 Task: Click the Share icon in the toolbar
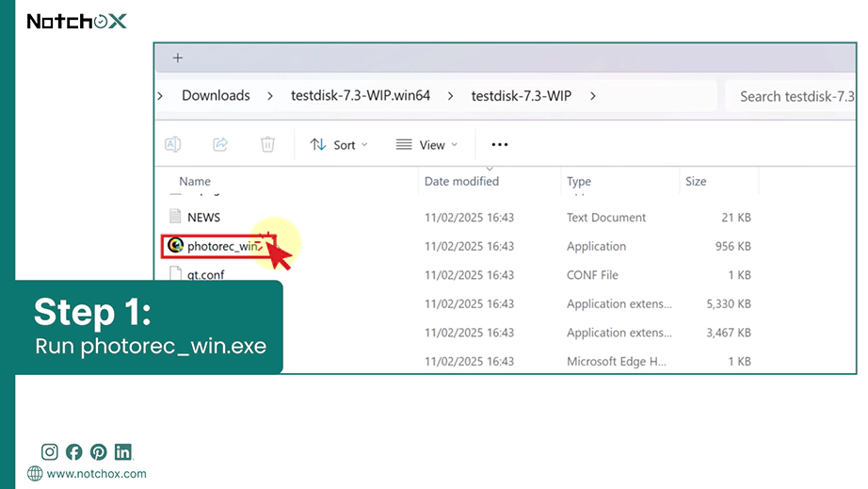(220, 144)
